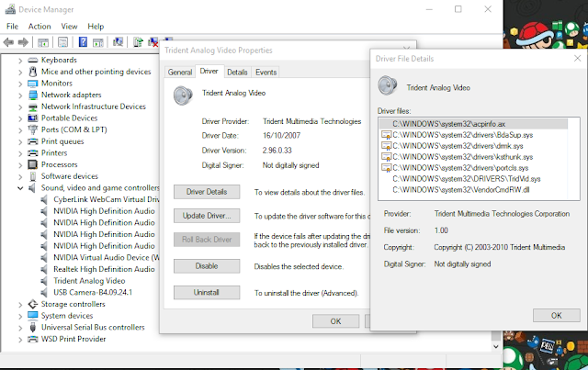Select the Keyboards category icon
This screenshot has height=370, width=588.
(33, 60)
